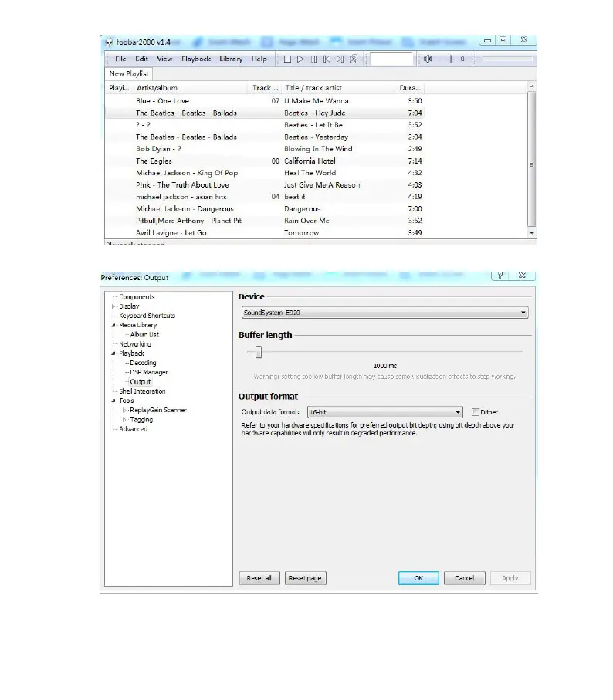Open the Help menu
This screenshot has height=700, width=613.
point(259,59)
